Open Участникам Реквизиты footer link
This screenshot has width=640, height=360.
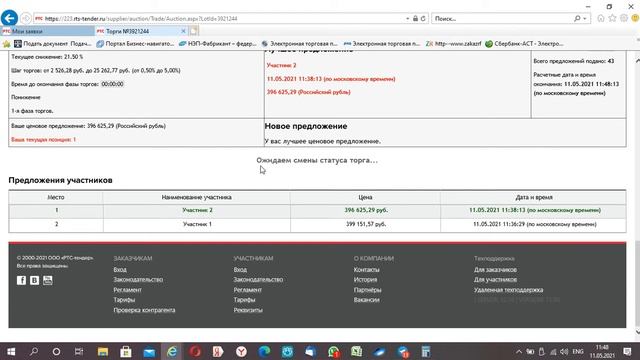tap(248, 310)
